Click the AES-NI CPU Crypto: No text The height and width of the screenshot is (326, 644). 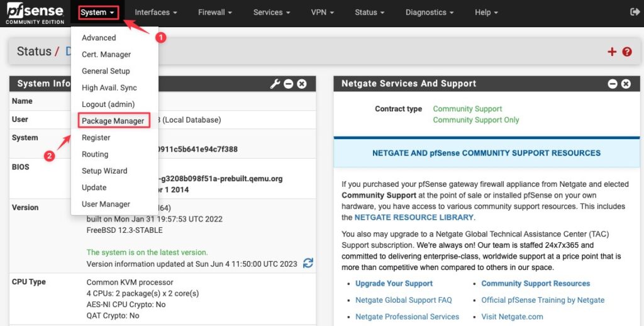click(x=126, y=305)
